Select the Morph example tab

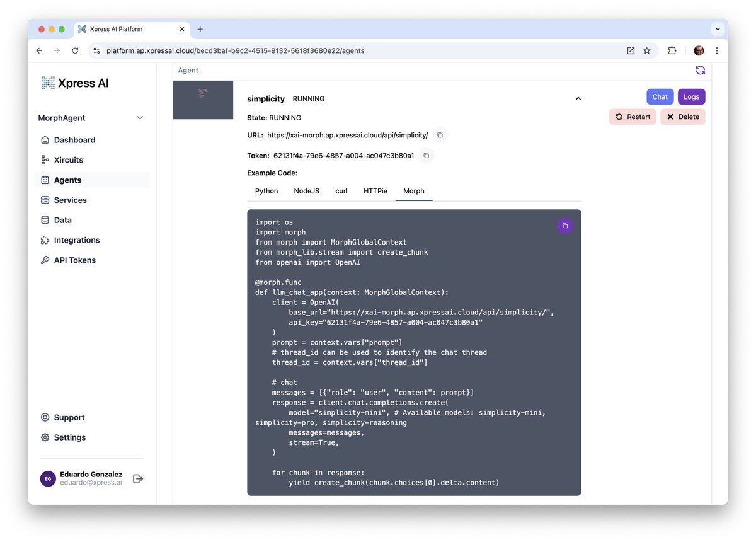414,191
